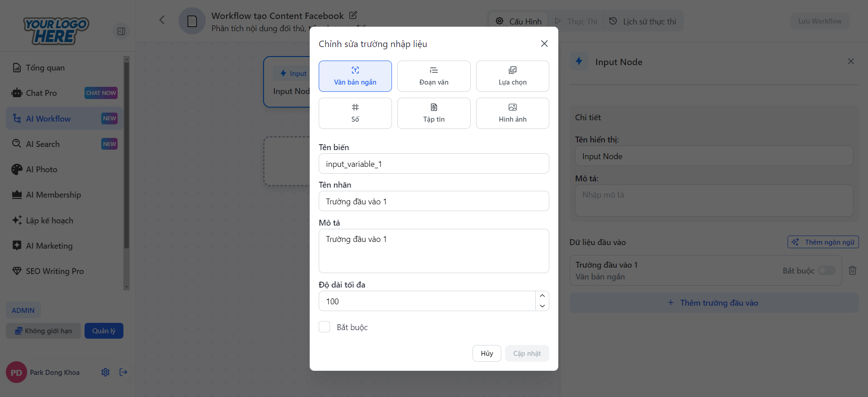Click the edit pencil next to workflow title
This screenshot has width=868, height=397.
click(353, 15)
